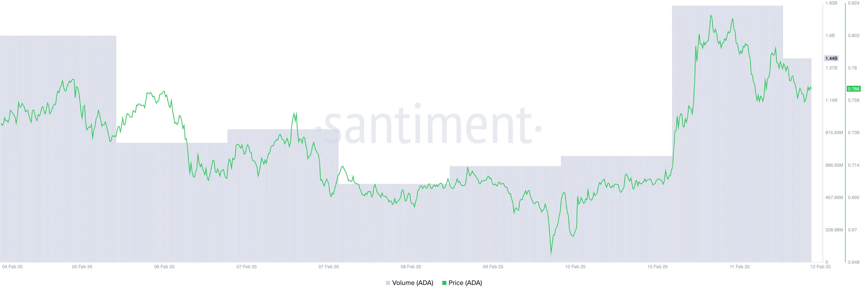Image resolution: width=868 pixels, height=294 pixels.
Task: Select the 04 Feb 25 date label
Action: pyautogui.click(x=12, y=267)
